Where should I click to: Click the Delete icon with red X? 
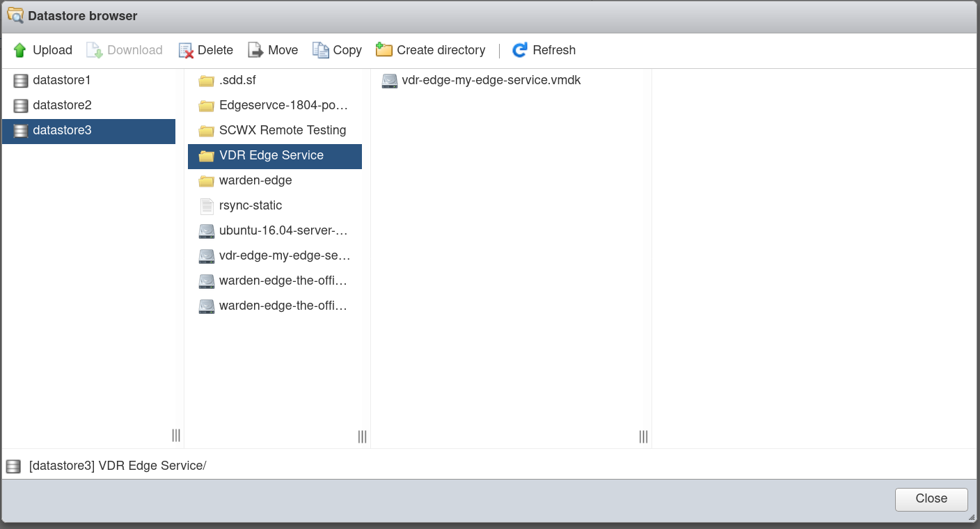[x=185, y=50]
